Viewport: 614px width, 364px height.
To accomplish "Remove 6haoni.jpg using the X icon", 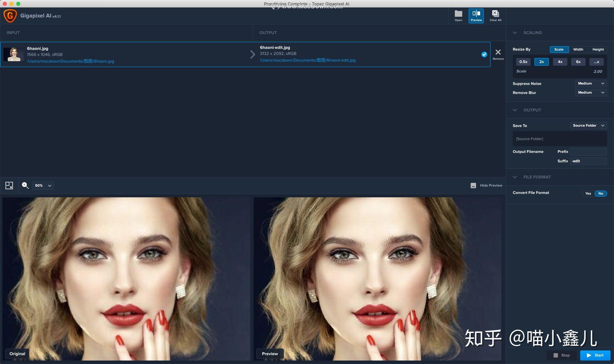I will click(498, 52).
